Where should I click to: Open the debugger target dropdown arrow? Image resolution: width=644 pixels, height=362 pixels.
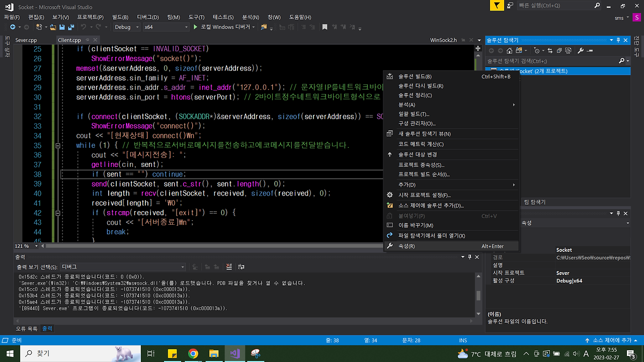coord(254,27)
